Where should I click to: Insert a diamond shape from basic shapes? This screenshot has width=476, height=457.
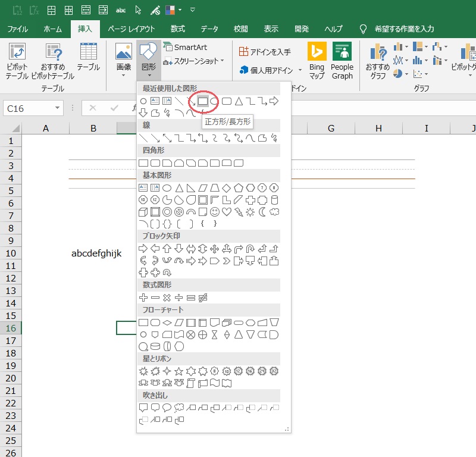tap(227, 188)
